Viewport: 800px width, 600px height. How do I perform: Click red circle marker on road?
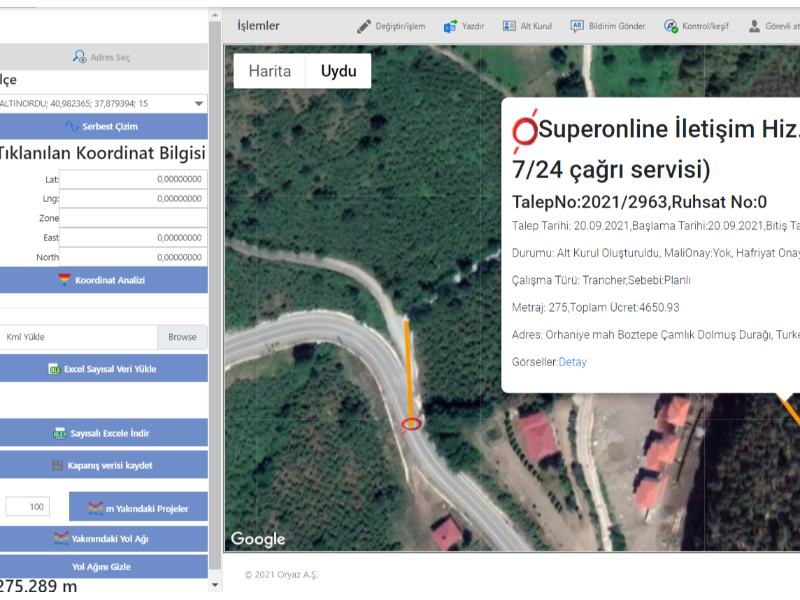click(410, 424)
